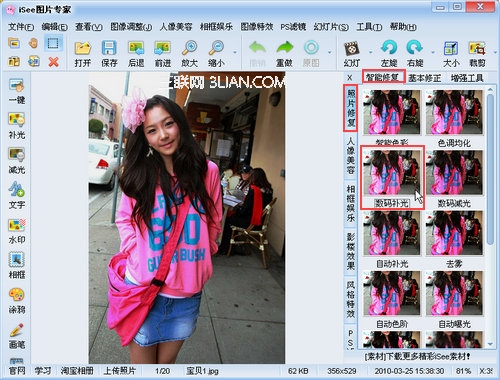Open an image with 打开 folder icon
The image size is (500, 380).
pos(83,54)
